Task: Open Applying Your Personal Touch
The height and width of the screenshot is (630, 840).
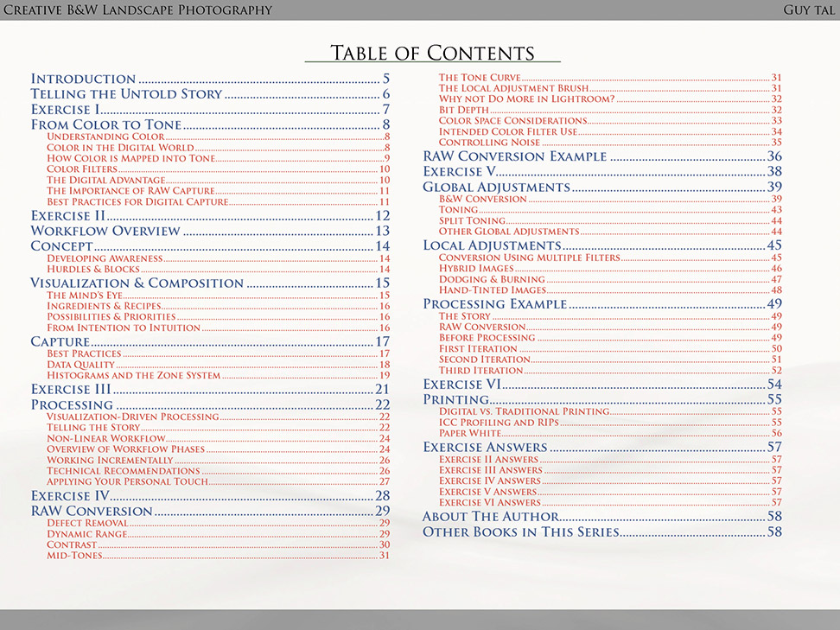Action: click(x=218, y=481)
